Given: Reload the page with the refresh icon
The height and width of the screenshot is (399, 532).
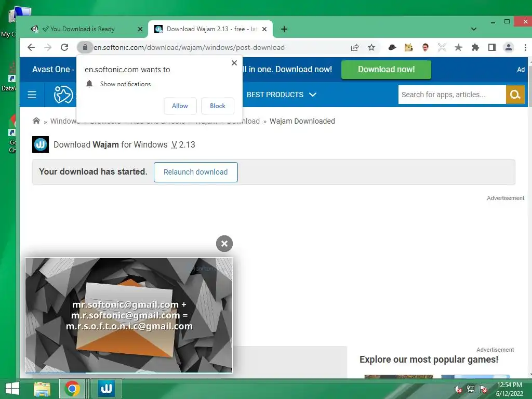Looking at the screenshot, I should coord(64,47).
